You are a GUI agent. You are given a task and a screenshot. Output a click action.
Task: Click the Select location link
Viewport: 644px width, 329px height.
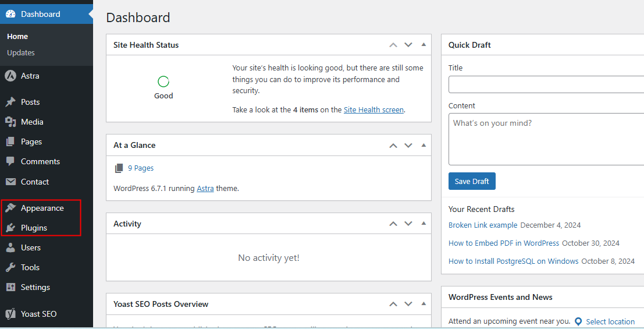(610, 321)
